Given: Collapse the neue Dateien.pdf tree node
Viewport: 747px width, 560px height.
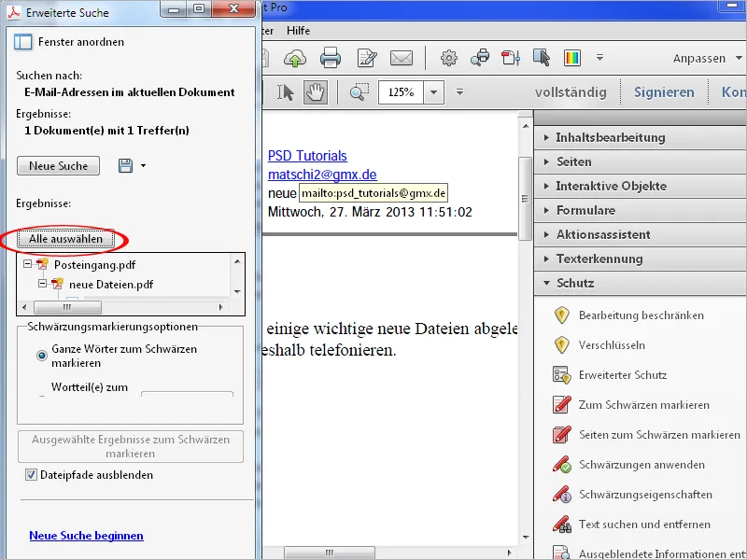Looking at the screenshot, I should coord(42,284).
